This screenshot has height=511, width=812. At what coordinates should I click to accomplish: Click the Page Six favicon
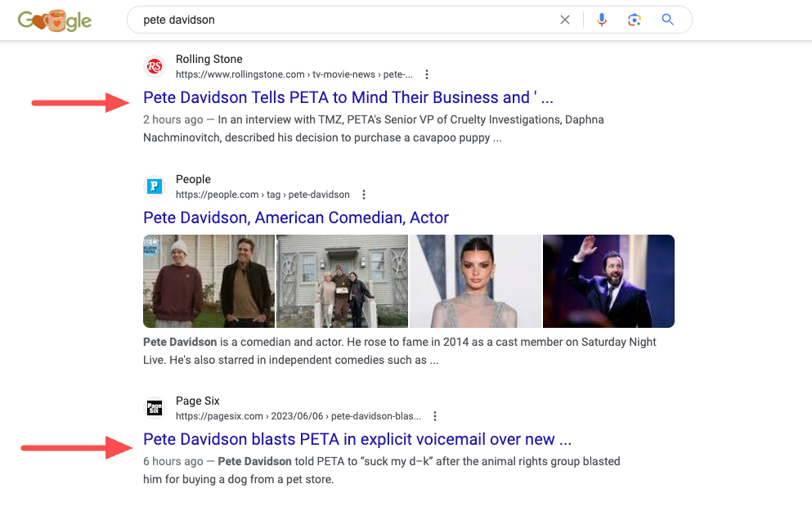155,408
